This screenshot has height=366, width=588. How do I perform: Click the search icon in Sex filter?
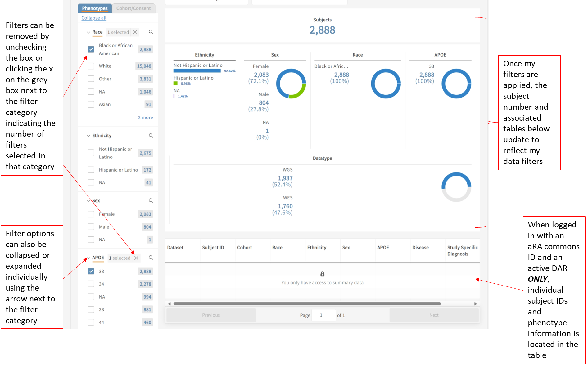click(x=151, y=200)
